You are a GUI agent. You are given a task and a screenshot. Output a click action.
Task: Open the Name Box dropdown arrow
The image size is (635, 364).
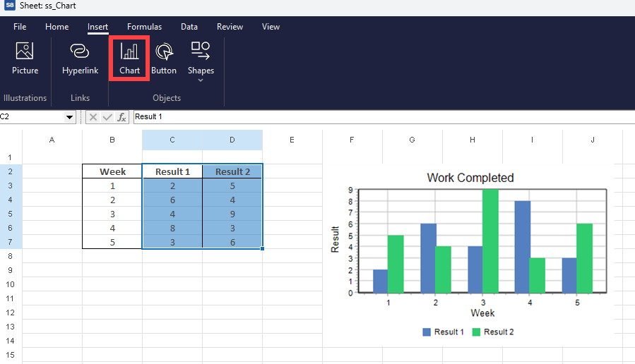(70, 117)
